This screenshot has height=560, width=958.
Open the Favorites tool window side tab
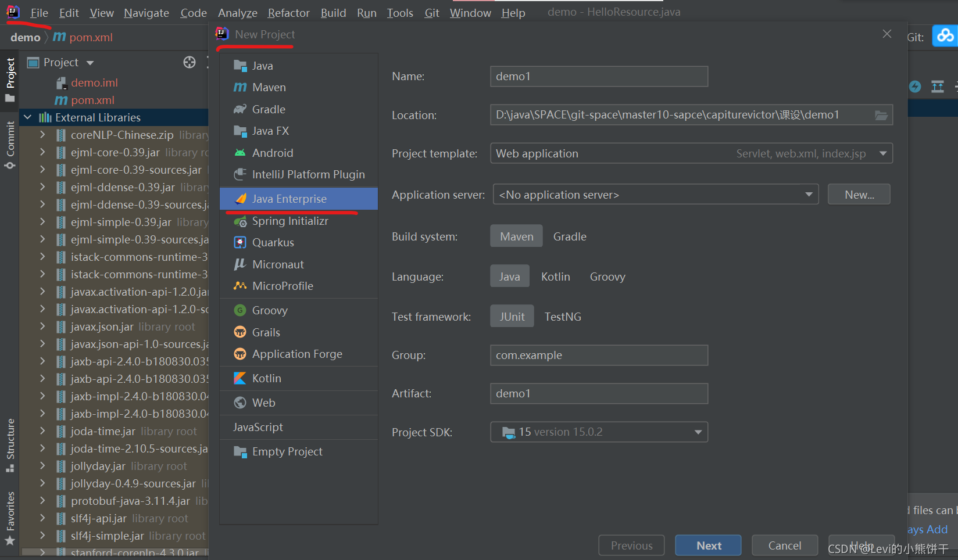tap(10, 518)
